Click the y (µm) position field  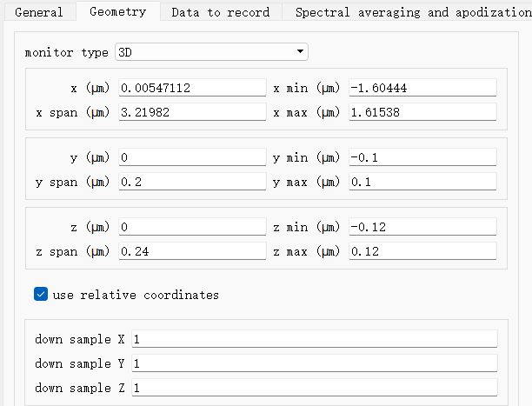point(192,157)
